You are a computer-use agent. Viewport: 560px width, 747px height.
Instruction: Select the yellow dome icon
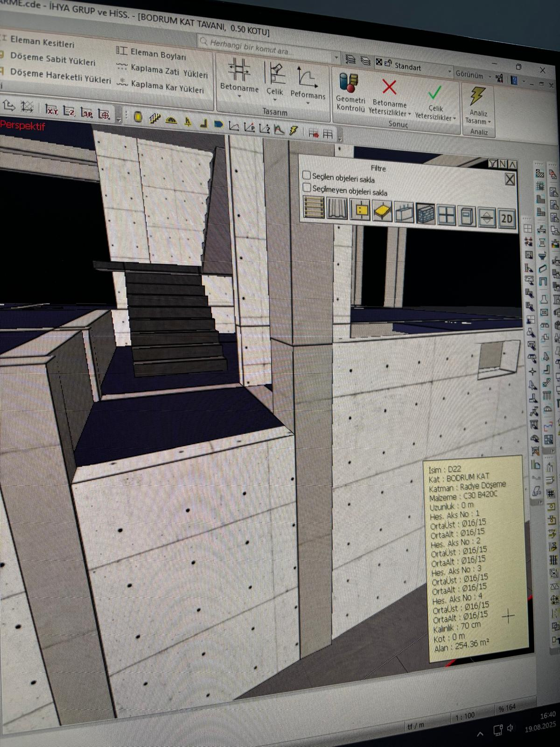[171, 120]
